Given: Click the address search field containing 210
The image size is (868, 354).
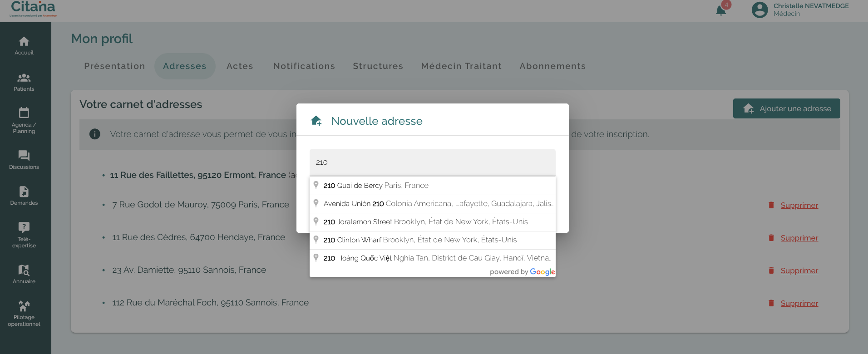Looking at the screenshot, I should coord(432,162).
